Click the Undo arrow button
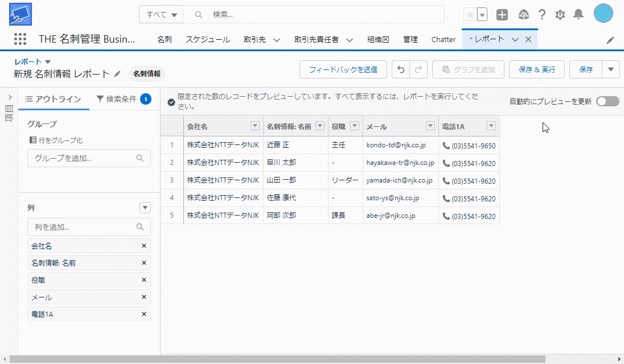Viewport: 624px width, 364px height. (x=401, y=69)
